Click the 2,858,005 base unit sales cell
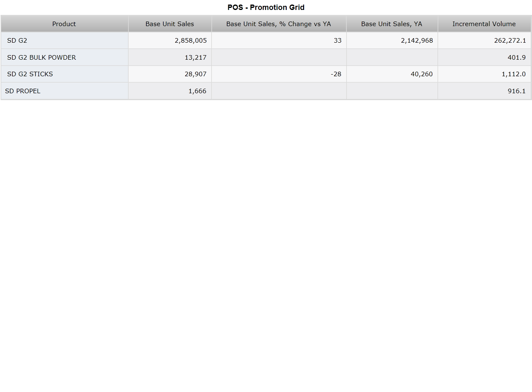 coord(170,41)
